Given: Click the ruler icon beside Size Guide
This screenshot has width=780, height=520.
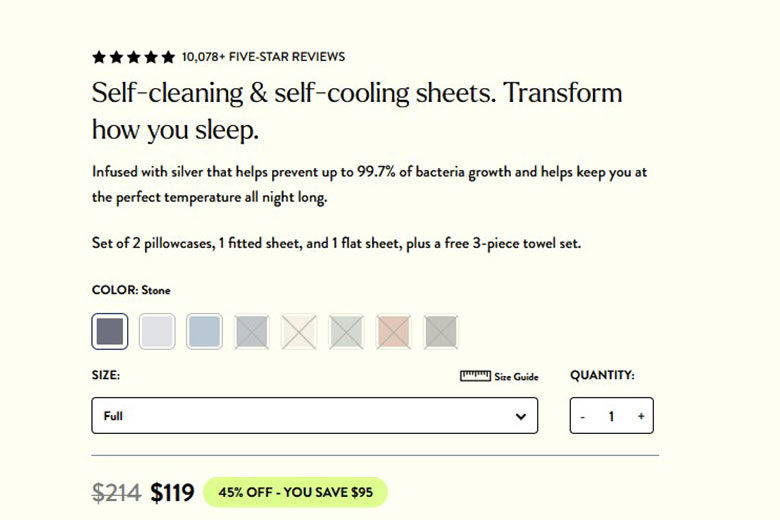Looking at the screenshot, I should point(475,376).
